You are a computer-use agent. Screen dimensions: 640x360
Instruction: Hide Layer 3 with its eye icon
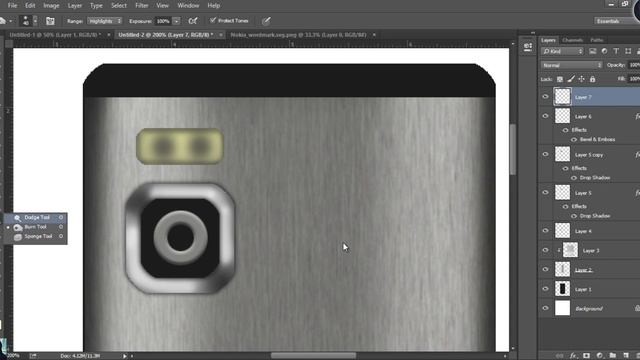click(545, 250)
